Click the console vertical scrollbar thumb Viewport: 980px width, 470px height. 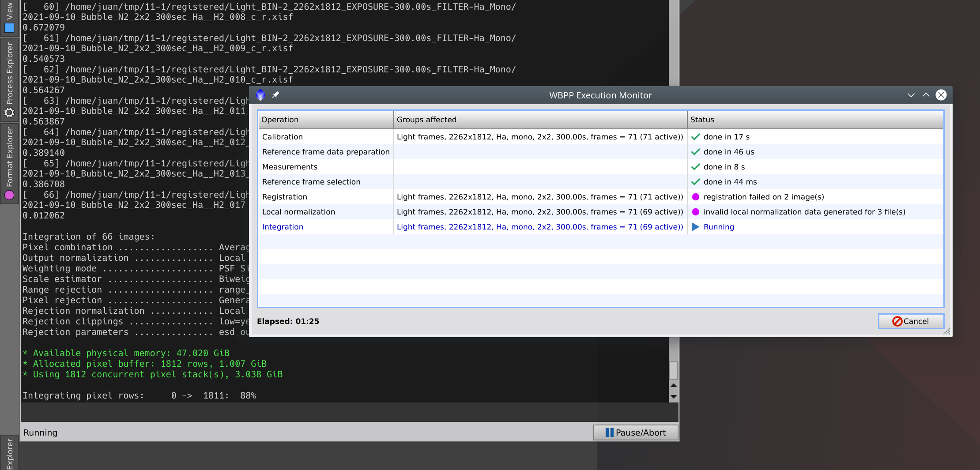[x=674, y=371]
